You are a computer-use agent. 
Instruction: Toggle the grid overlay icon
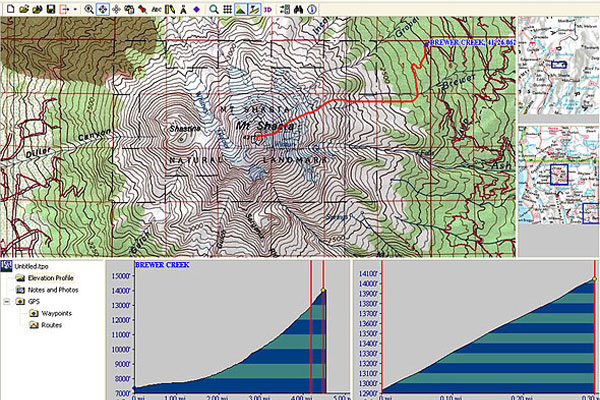click(227, 9)
